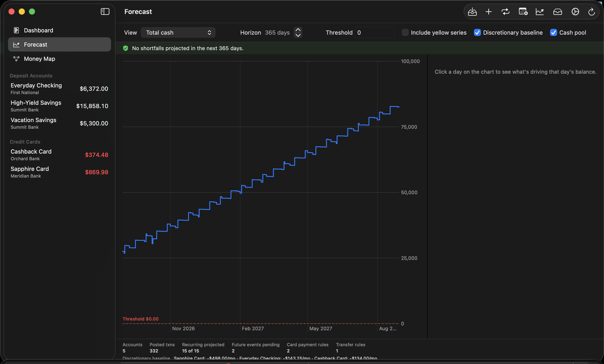Click the green shield check status icon
Screen dimensions: 604x364
[x=125, y=48]
